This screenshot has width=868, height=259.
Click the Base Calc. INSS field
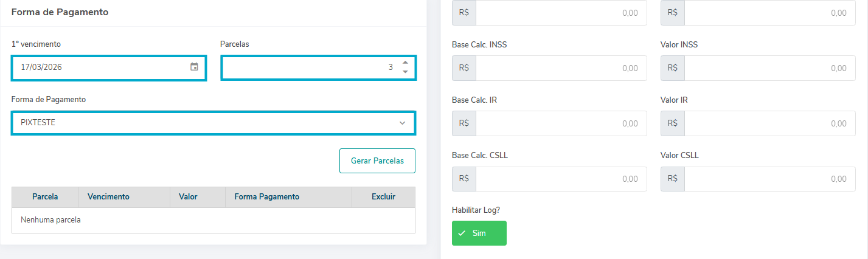(560, 68)
